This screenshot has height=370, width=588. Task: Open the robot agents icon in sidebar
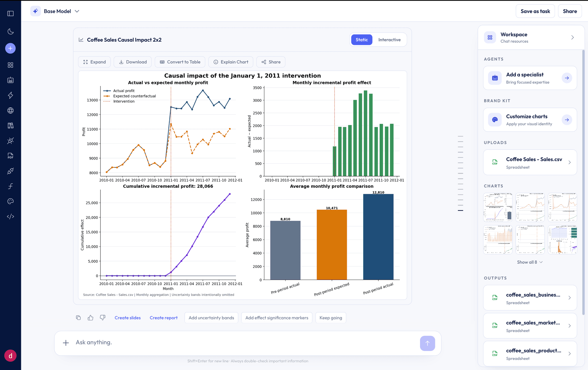point(11,80)
